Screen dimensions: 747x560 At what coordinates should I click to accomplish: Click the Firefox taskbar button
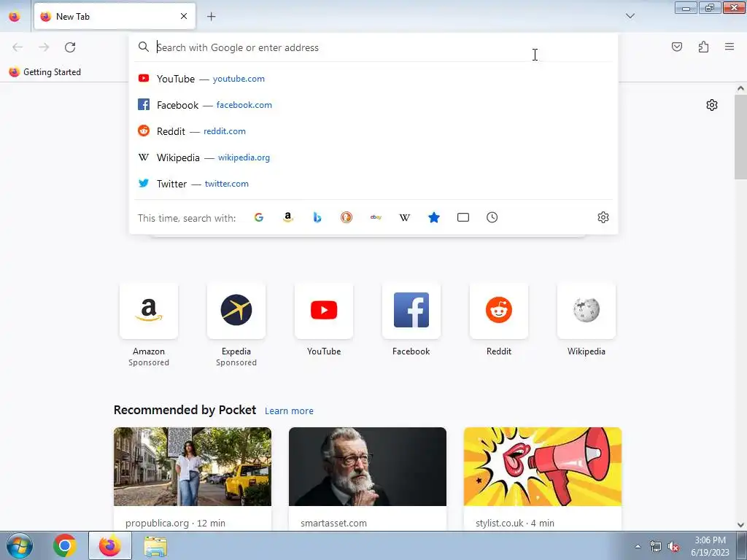[x=110, y=545]
